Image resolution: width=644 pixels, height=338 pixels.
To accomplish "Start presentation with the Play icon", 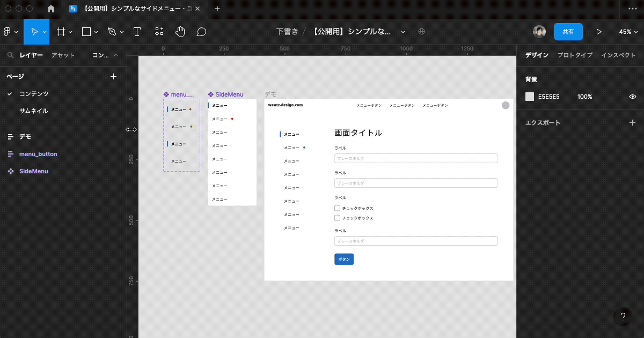I will pos(599,32).
